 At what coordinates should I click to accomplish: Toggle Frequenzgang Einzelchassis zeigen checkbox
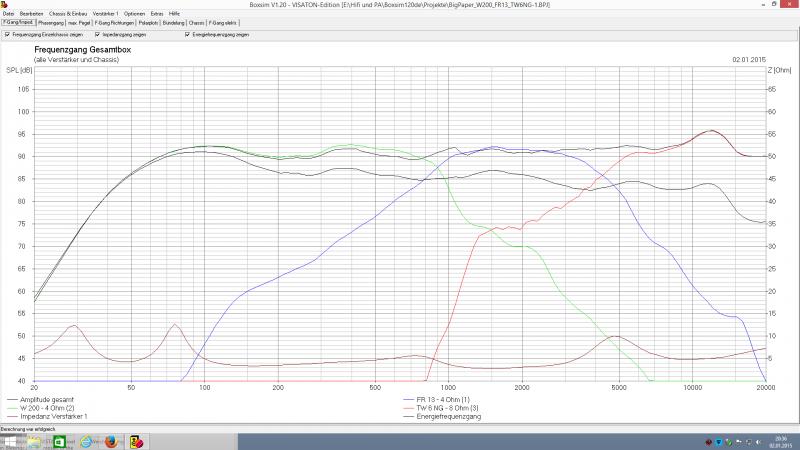coord(7,34)
